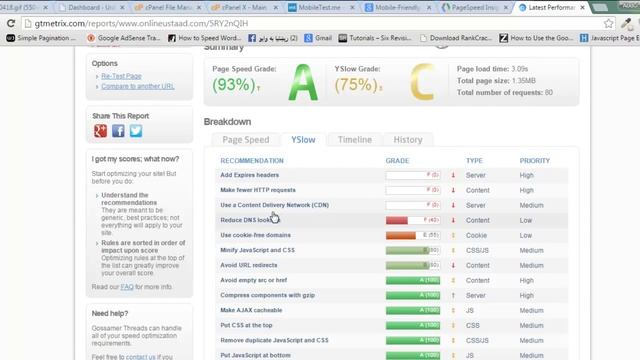Expand Use cookie-free domains recommendation
The image size is (640, 360).
[x=256, y=235]
